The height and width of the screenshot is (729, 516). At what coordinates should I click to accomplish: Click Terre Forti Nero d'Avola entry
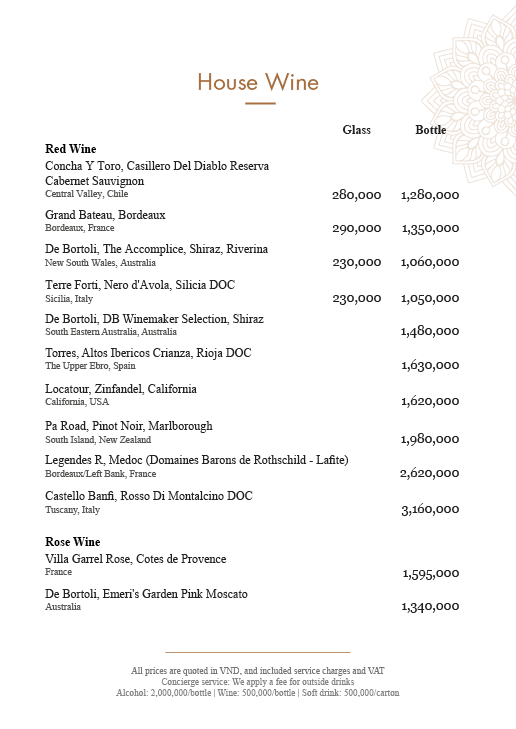click(x=140, y=285)
